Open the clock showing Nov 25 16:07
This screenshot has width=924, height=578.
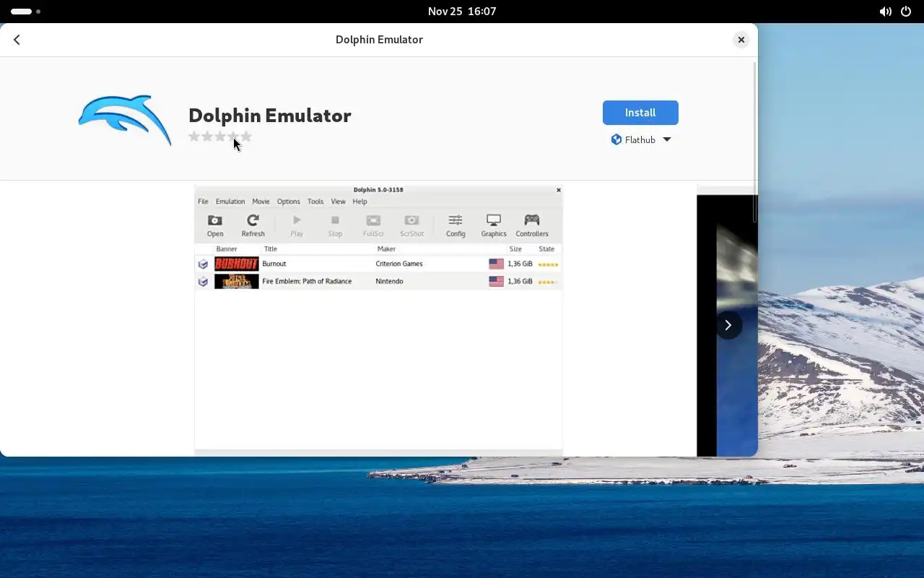462,12
